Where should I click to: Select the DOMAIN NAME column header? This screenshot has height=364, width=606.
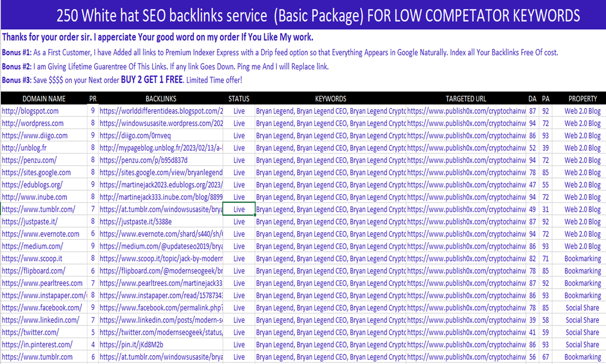click(44, 98)
